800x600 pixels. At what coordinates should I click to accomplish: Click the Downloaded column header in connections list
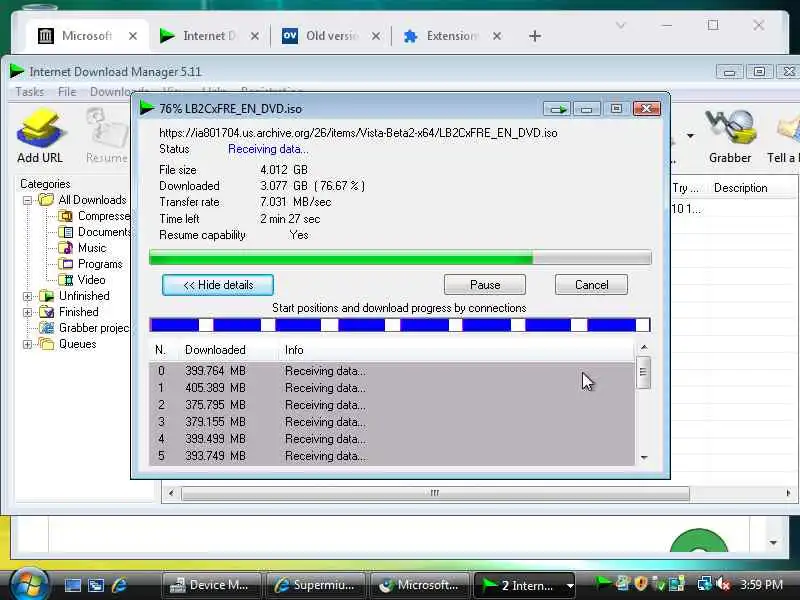pos(215,350)
